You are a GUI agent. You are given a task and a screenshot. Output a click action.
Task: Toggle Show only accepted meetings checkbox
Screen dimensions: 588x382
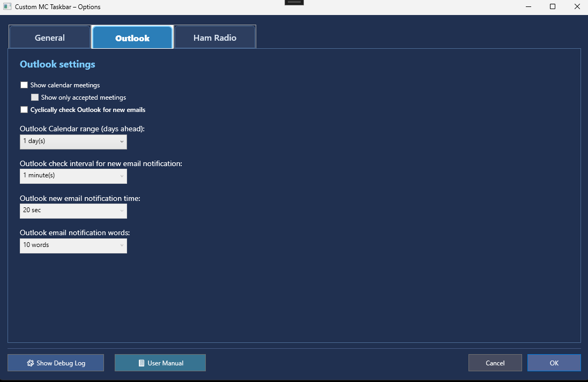tap(35, 98)
